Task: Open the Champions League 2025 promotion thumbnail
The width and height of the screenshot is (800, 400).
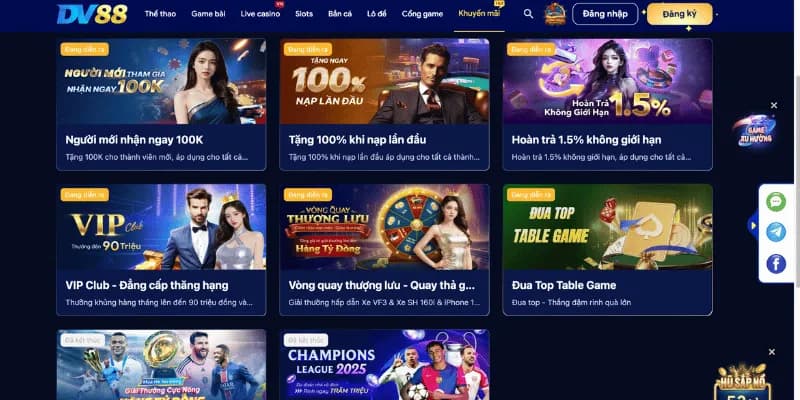Action: point(385,365)
